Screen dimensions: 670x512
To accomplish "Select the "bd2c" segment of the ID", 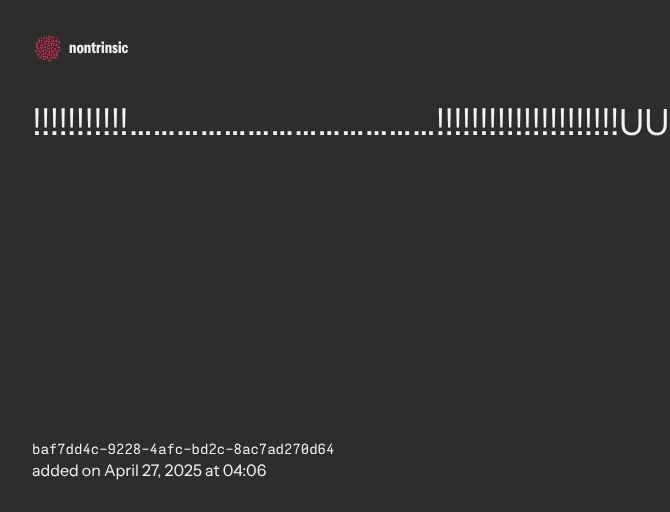I will 206,450.
